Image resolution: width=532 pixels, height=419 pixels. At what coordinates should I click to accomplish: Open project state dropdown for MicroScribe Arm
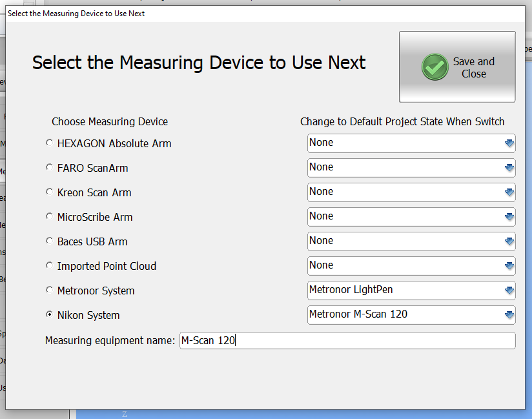pos(411,217)
